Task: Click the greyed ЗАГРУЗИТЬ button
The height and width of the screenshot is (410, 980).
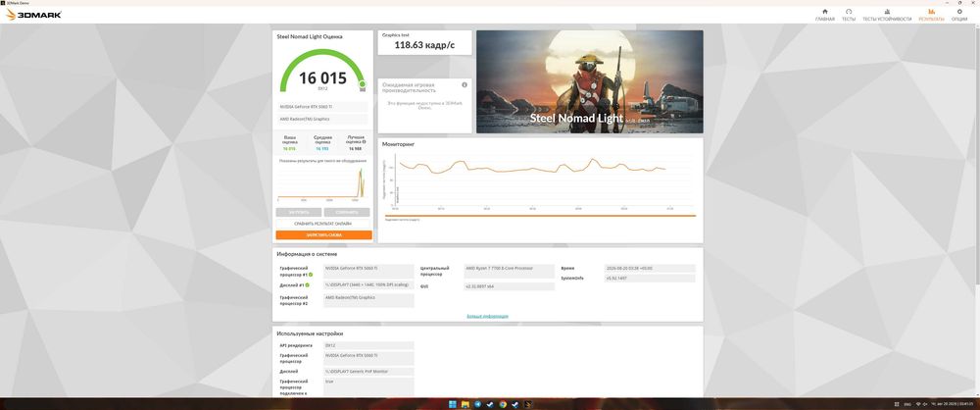Action: [299, 212]
